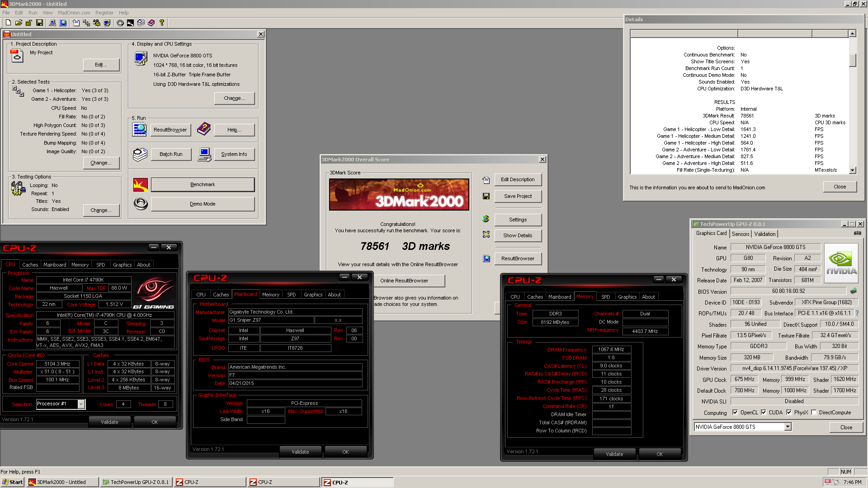Click the atom icon beside Show Details
This screenshot has width=868, height=488.
click(x=486, y=235)
